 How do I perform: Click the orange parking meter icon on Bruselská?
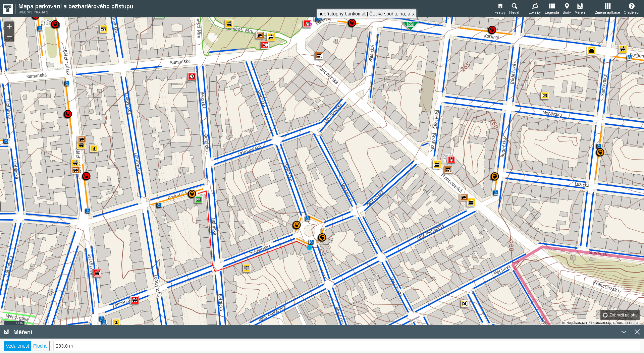192,193
